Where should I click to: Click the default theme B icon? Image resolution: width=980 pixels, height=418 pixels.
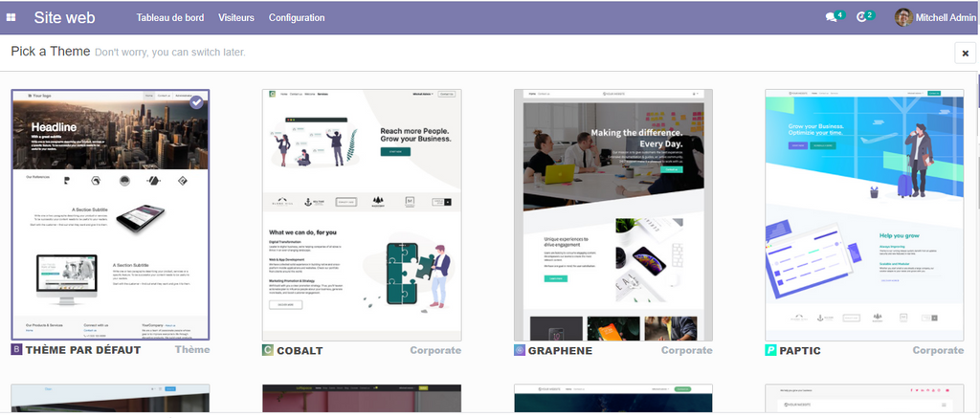tap(16, 350)
